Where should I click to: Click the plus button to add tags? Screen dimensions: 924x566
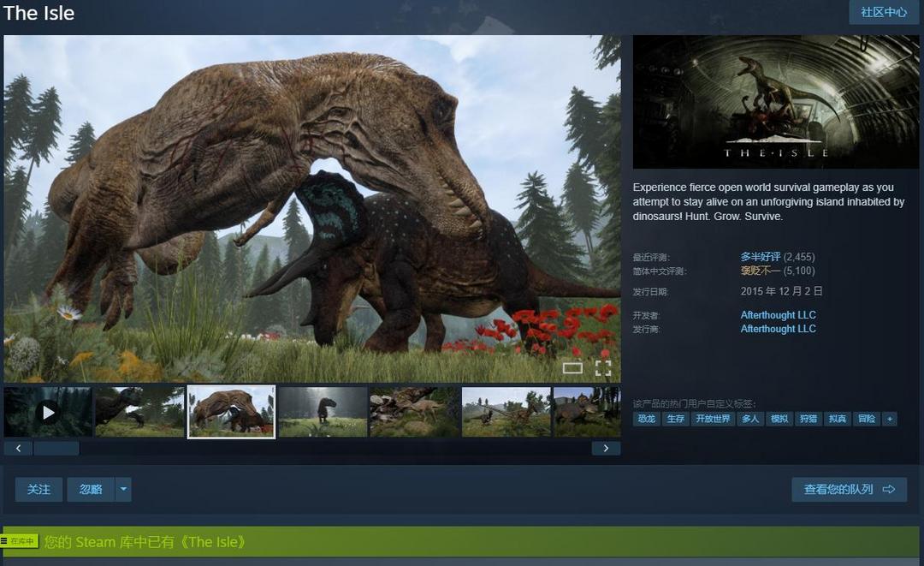point(889,419)
